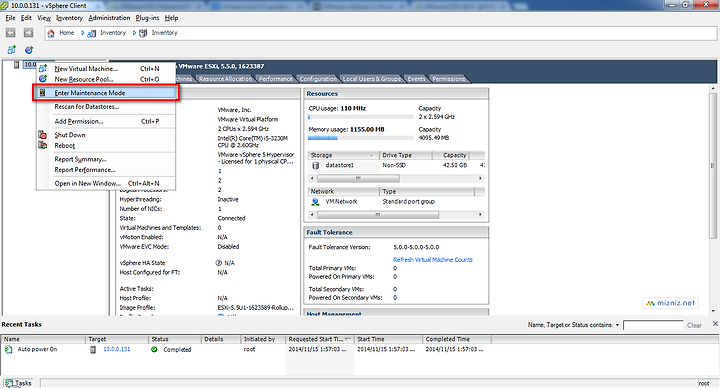
Task: Choose Open in New Window entry
Action: point(106,183)
